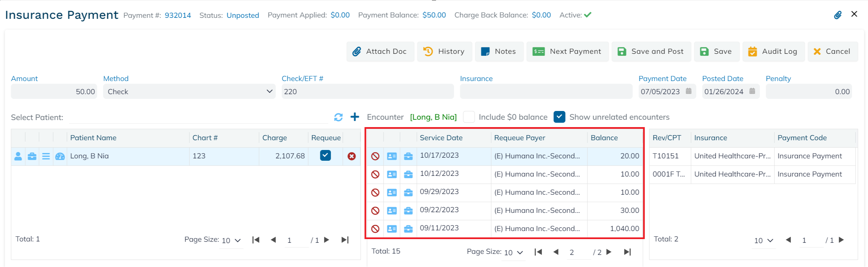The image size is (868, 267).
Task: Go to previous page of encounters
Action: pos(556,252)
